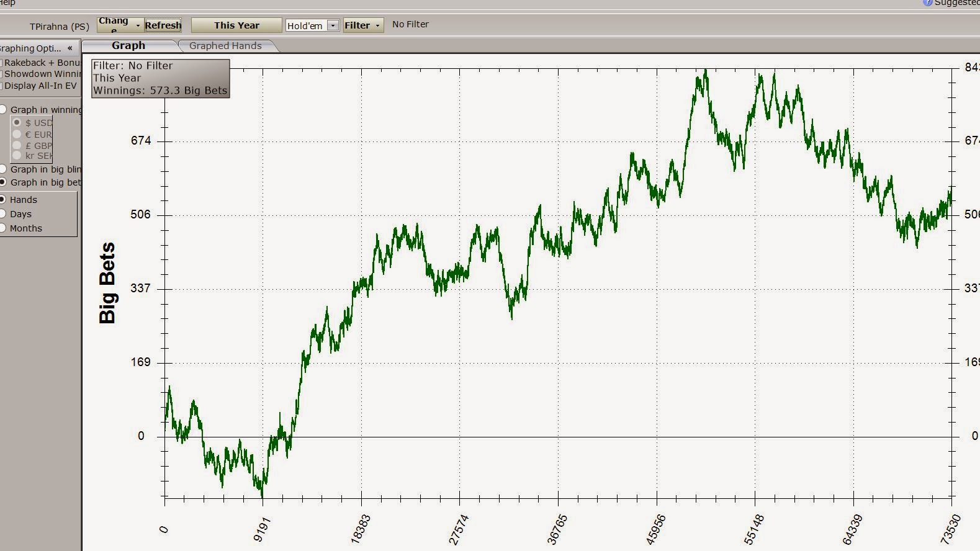Click the This Year date button
The height and width of the screenshot is (551, 980).
point(236,25)
